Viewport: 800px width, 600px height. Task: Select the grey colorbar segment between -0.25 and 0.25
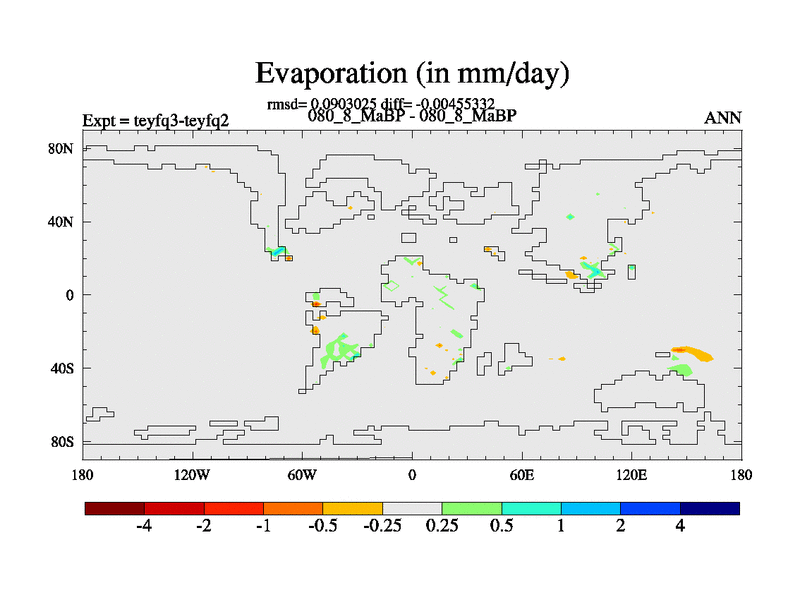pyautogui.click(x=412, y=508)
